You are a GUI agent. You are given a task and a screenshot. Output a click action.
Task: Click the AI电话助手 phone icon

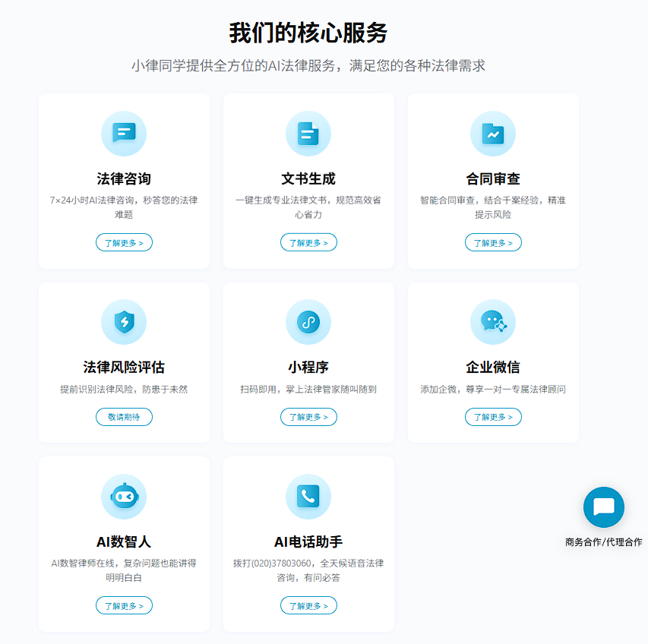coord(308,497)
